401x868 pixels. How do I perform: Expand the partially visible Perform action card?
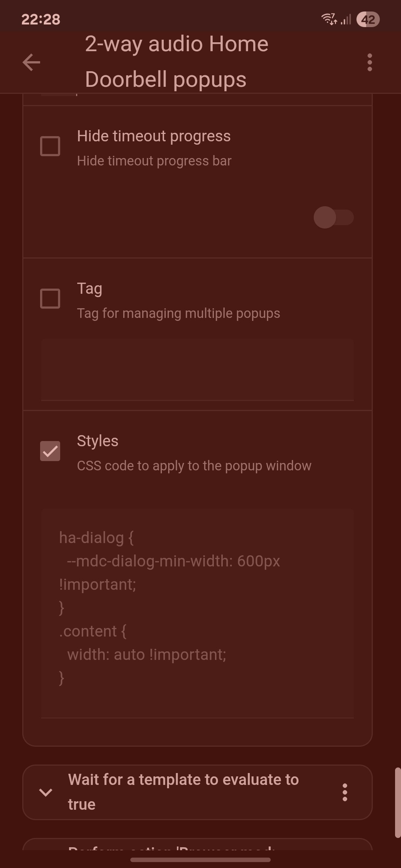198,844
